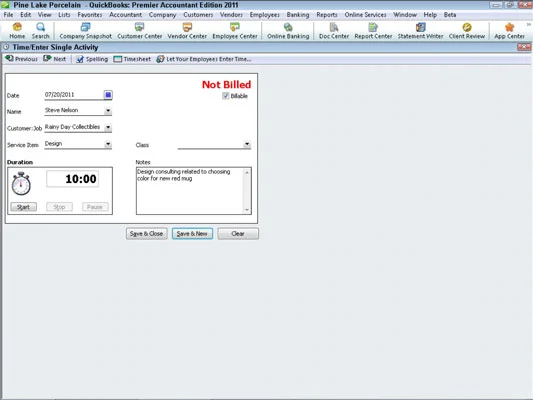Viewport: 533px width, 400px height.
Task: Open the Favorites menu
Action: click(90, 15)
